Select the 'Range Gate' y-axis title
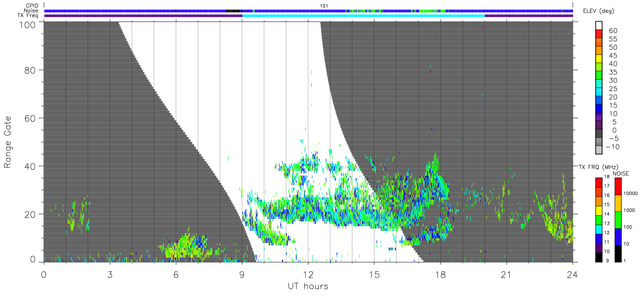Viewport: 644px width, 297px height. point(8,141)
